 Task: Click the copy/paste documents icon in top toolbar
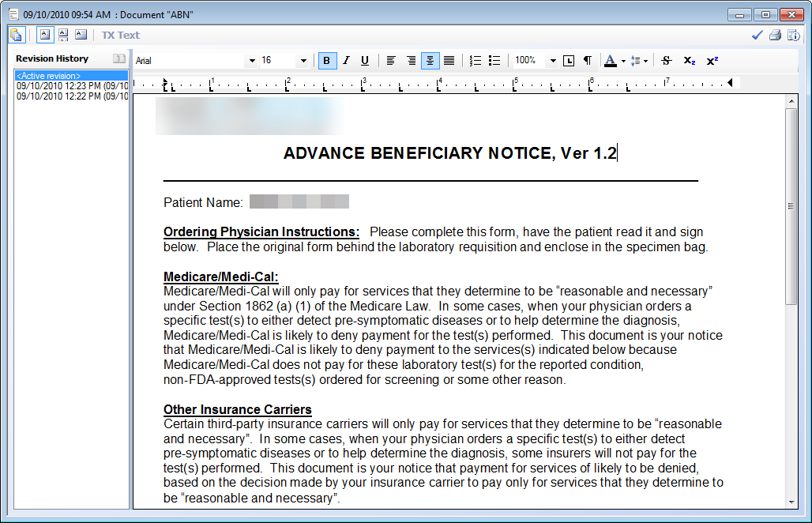[x=17, y=36]
